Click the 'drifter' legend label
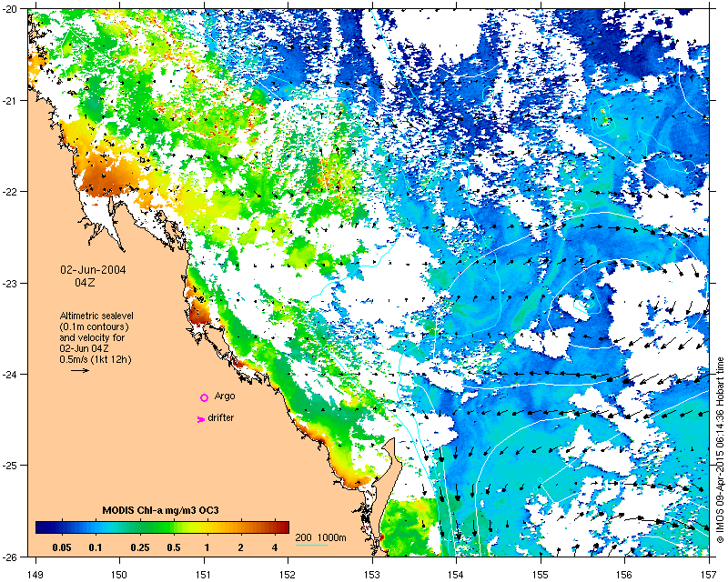The image size is (728, 582). (220, 417)
